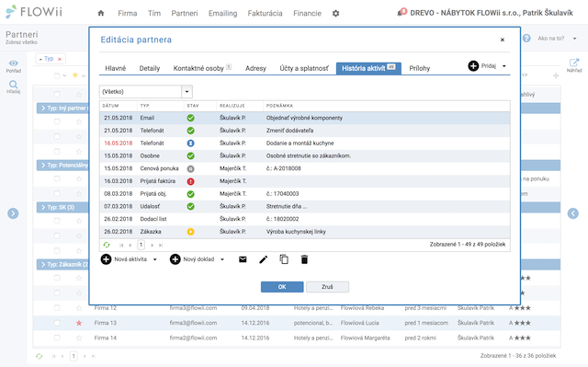Viewport: 588px width, 367px height.
Task: Click the yellow status icon for Zákazka row
Action: tap(190, 232)
